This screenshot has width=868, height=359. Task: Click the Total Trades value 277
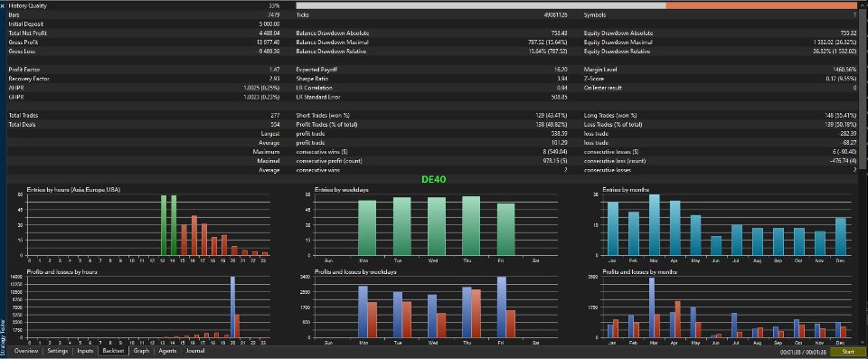pyautogui.click(x=276, y=115)
